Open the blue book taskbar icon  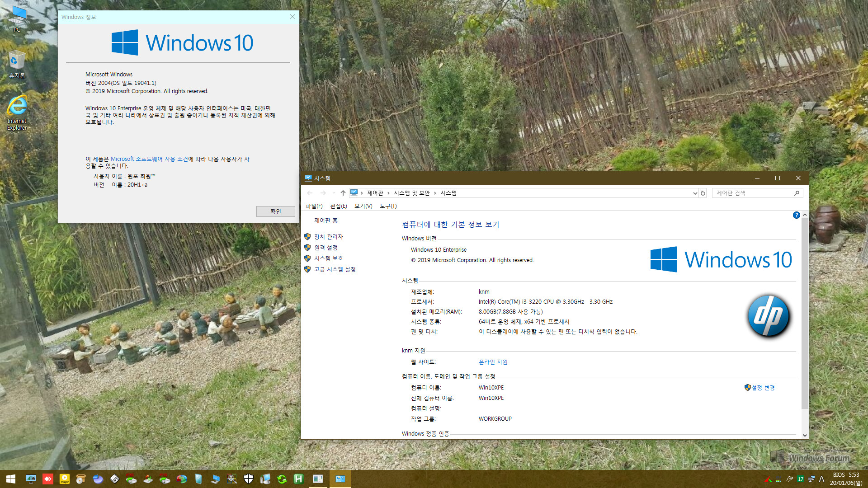click(x=198, y=479)
